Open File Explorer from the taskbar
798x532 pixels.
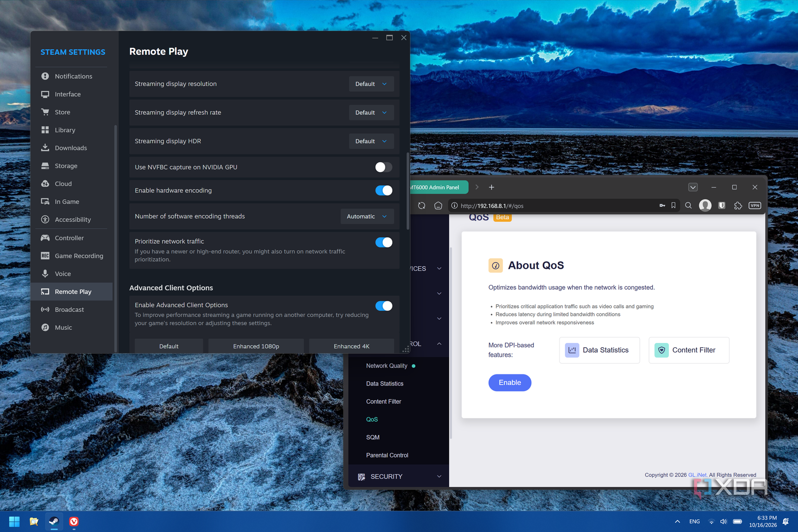[x=34, y=521]
